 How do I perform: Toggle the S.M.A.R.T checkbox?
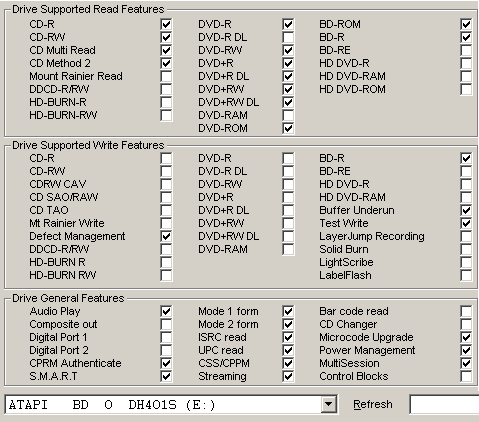tap(166, 376)
